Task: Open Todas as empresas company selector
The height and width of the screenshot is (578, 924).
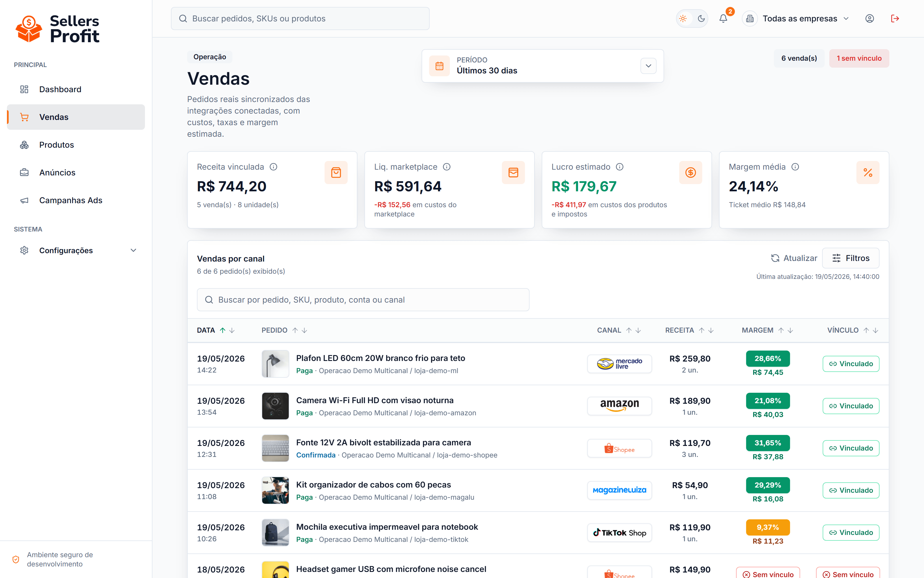Action: 796,18
